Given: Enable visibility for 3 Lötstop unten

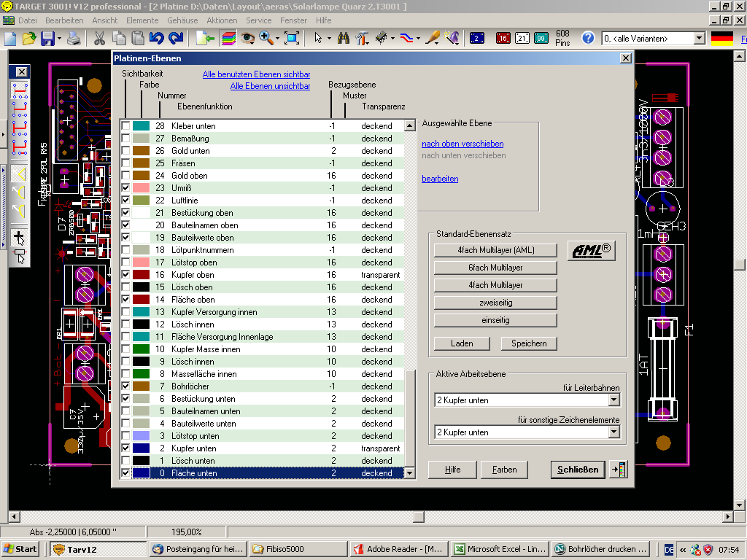Looking at the screenshot, I should click(x=125, y=435).
